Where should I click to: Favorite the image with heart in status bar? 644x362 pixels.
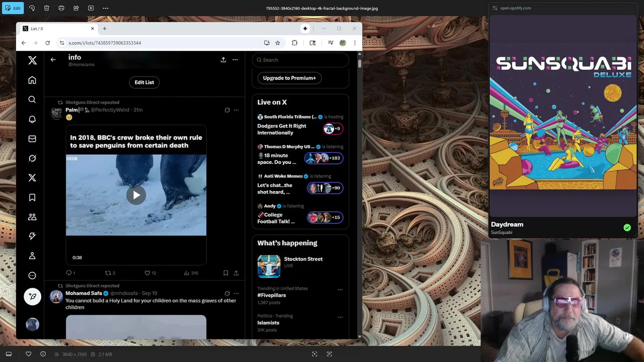coord(28,354)
